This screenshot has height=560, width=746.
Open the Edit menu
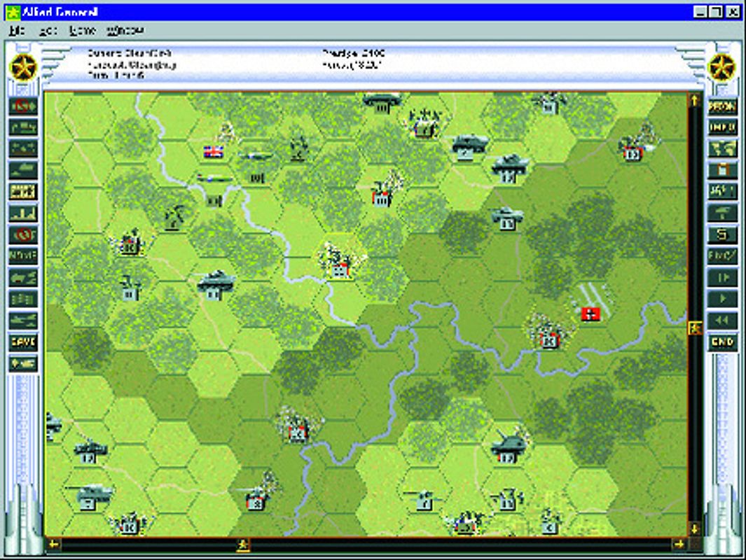47,30
